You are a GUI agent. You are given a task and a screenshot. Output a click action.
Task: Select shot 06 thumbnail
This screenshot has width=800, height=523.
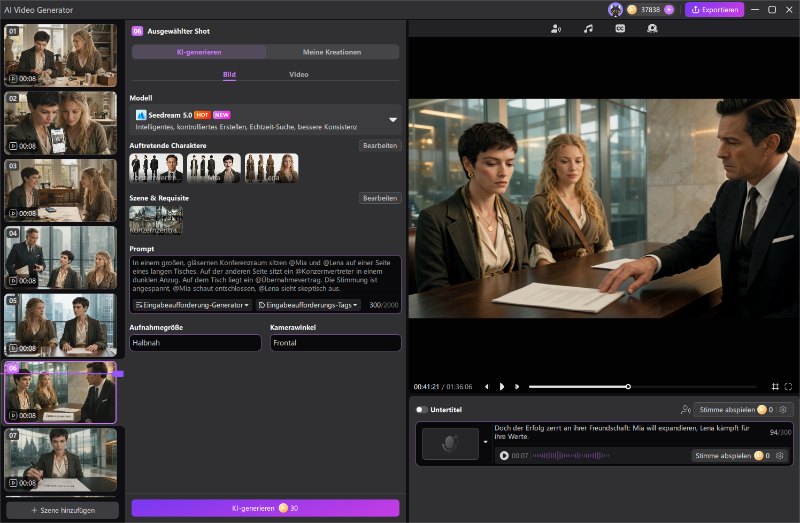(x=61, y=393)
